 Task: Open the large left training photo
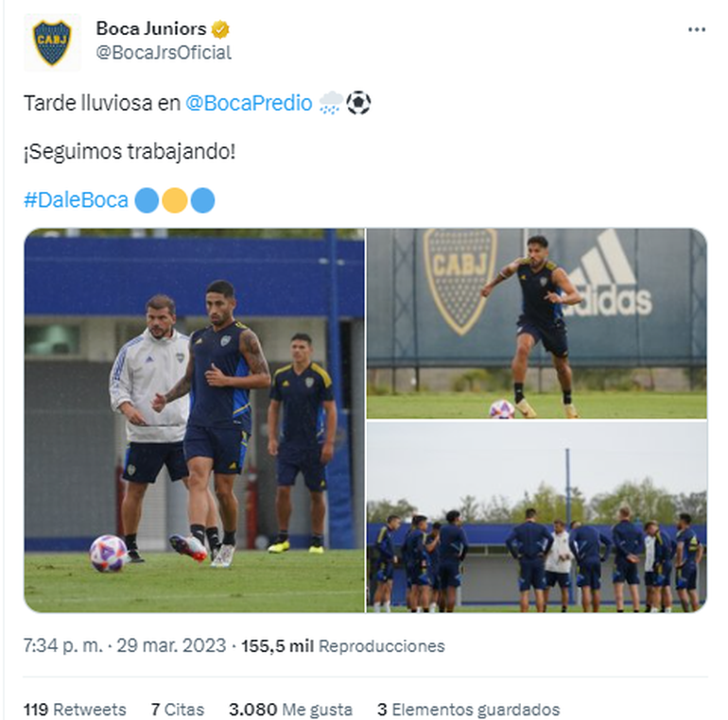[195, 420]
